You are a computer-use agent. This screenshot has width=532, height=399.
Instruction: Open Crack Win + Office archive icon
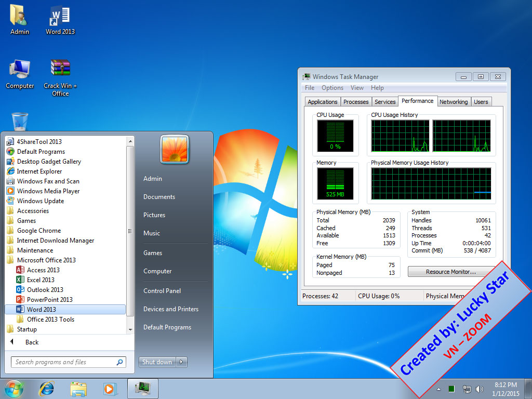[60, 78]
